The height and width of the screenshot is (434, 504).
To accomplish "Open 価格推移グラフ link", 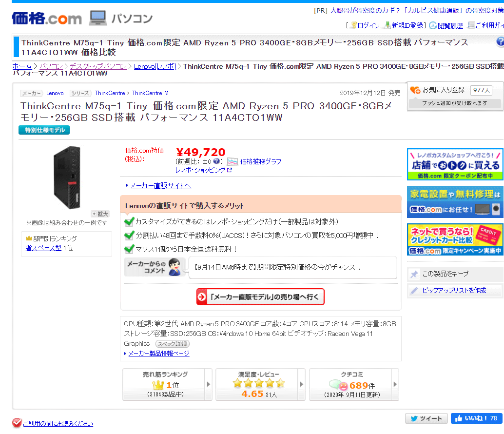I will 261,161.
